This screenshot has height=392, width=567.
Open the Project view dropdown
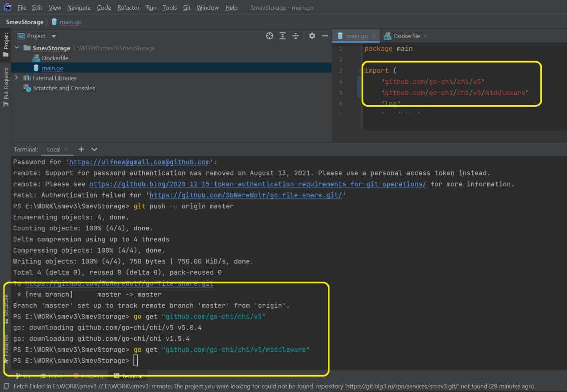tap(54, 36)
